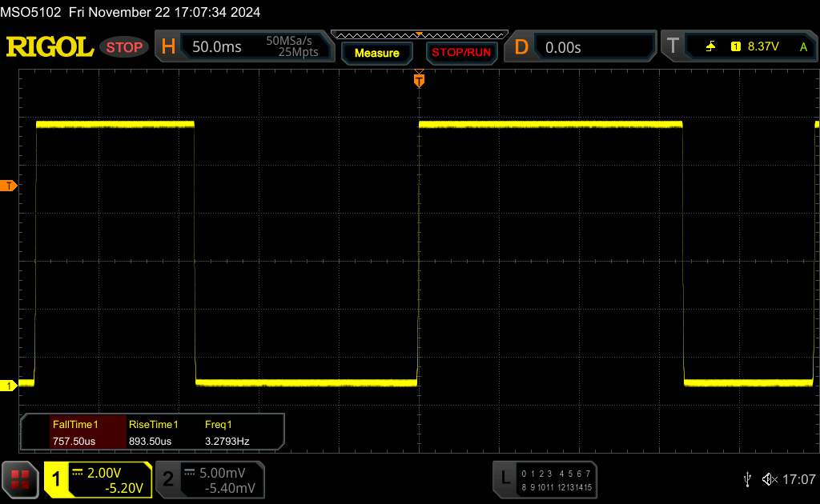Click the trigger level T marker on left edge

[9, 186]
